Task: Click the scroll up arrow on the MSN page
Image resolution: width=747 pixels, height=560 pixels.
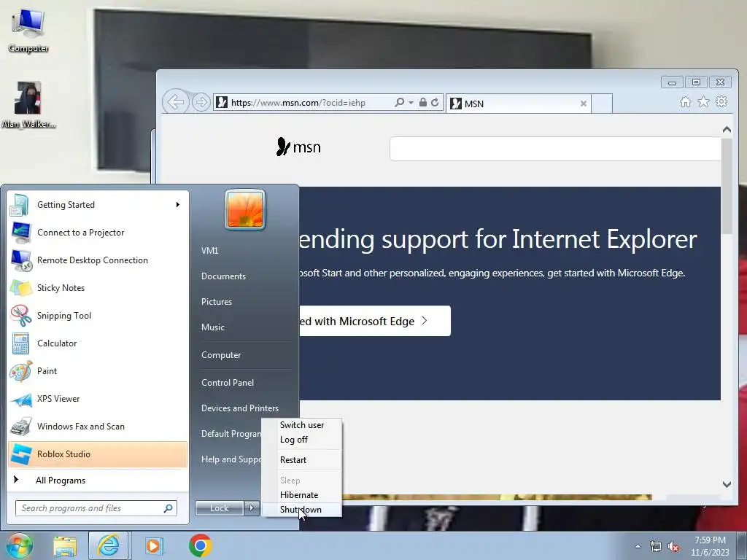Action: tap(727, 130)
